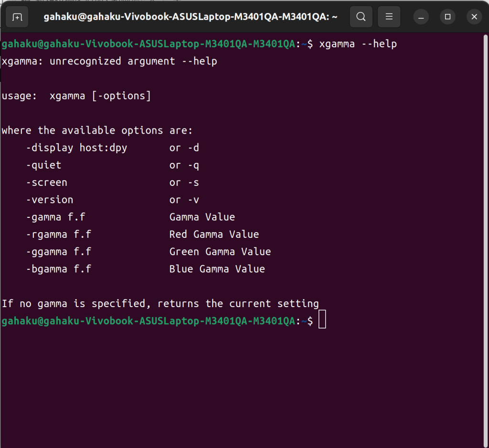
Task: Click the '-quiet' option text
Action: 43,165
